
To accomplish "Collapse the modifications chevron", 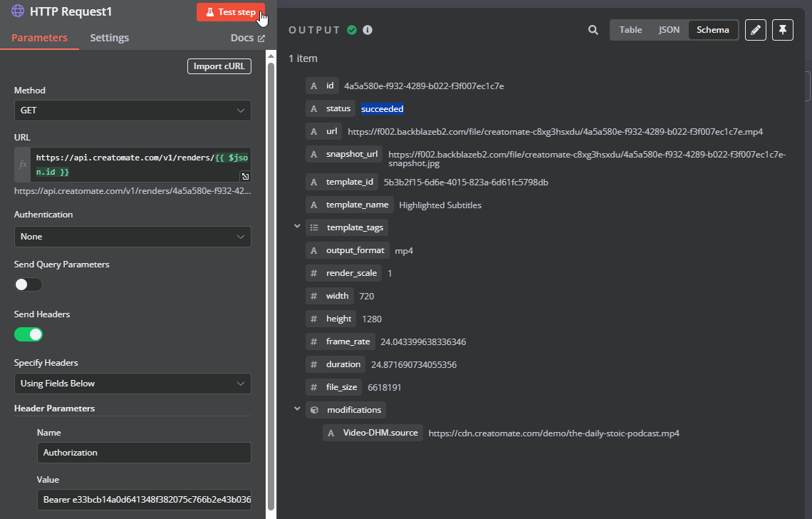I will coord(297,408).
